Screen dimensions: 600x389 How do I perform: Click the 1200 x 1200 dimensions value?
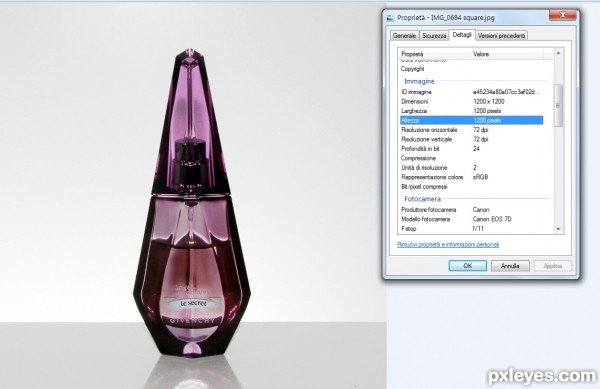489,101
